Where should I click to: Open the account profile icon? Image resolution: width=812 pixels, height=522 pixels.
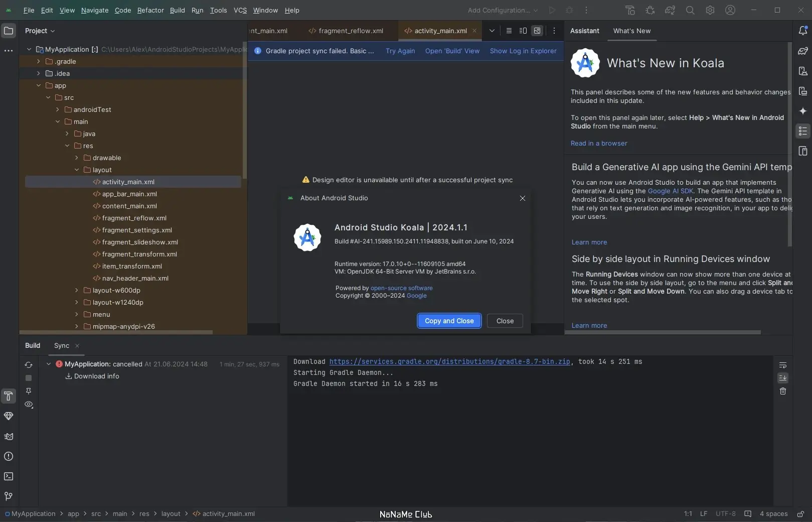(730, 10)
